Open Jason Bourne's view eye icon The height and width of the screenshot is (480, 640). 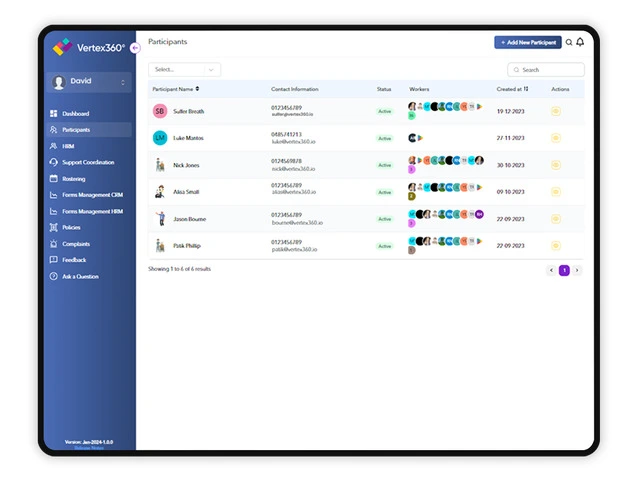(556, 218)
